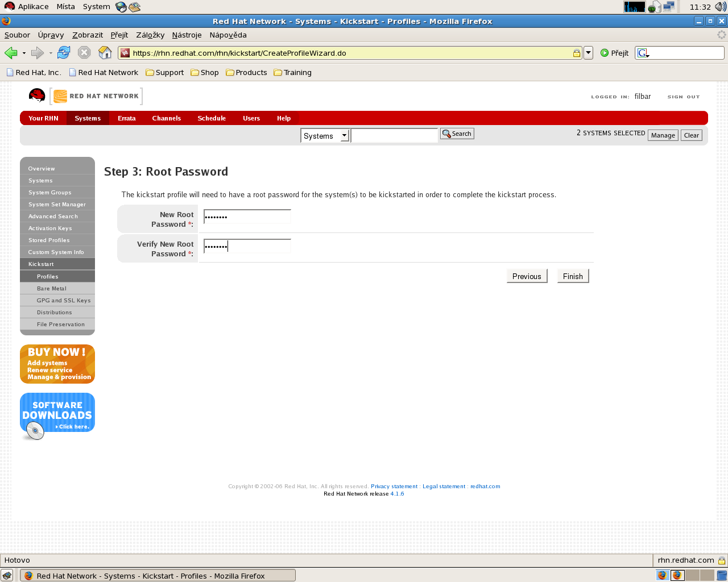Click the green Přejít go button

[x=615, y=53]
